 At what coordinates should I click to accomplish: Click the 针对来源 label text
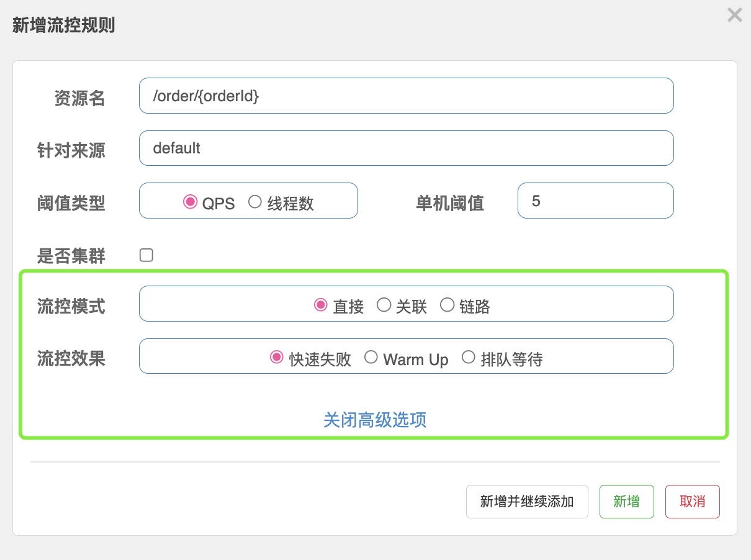coord(71,150)
